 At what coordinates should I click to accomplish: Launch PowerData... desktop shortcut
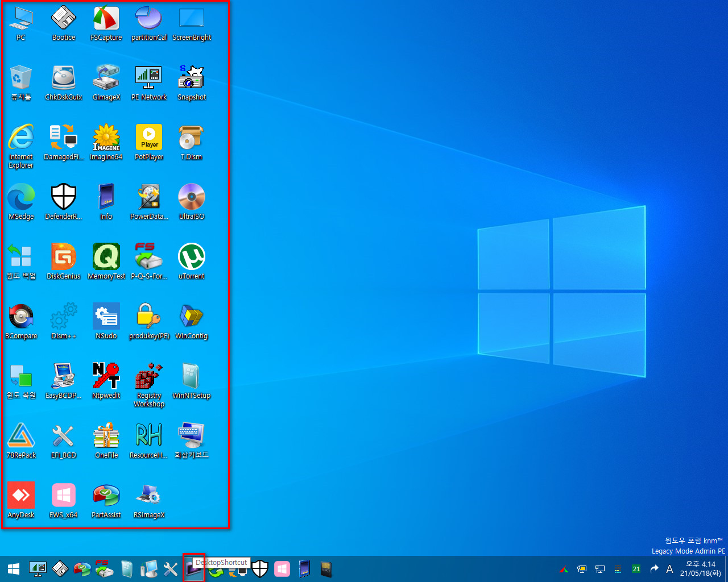tap(149, 203)
